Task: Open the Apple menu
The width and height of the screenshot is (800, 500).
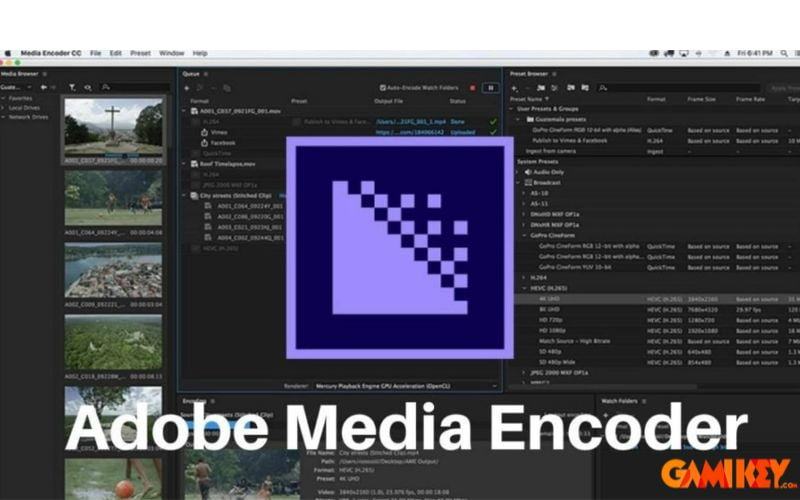Action: [8, 53]
